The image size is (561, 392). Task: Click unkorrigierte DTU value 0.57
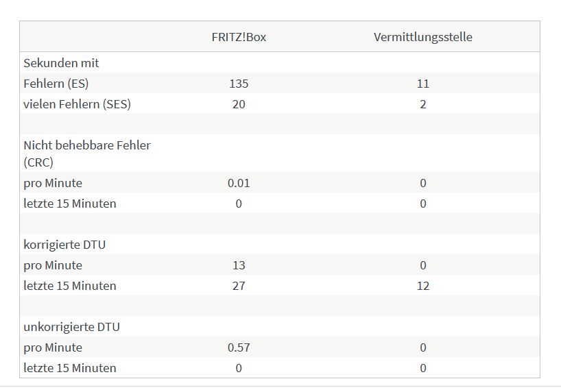(239, 347)
